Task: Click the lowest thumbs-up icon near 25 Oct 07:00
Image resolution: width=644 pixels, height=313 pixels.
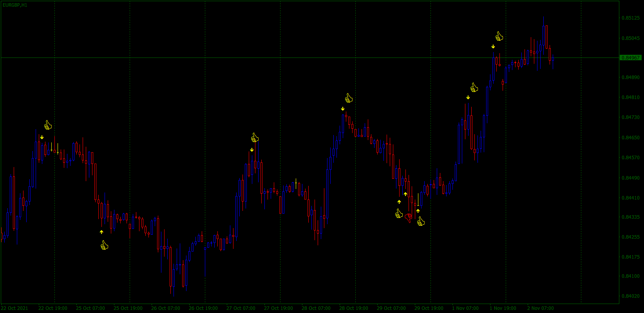Action: tap(104, 245)
